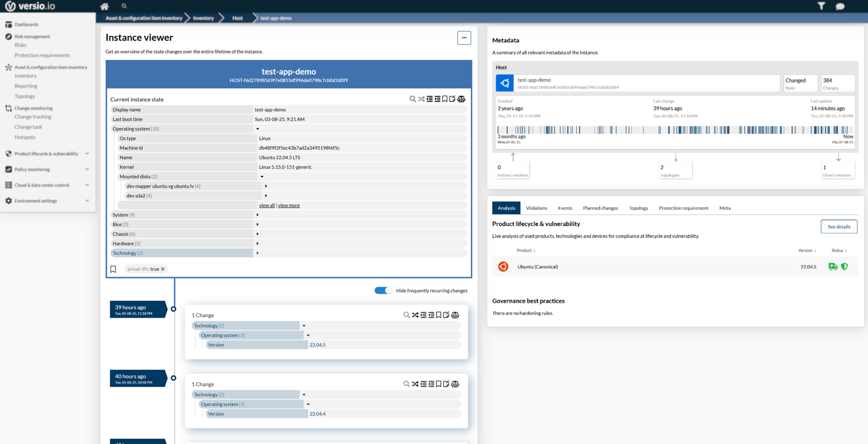Expand Product lifecycle & vulnerability menu
The height and width of the screenshot is (444, 868).
[87, 154]
